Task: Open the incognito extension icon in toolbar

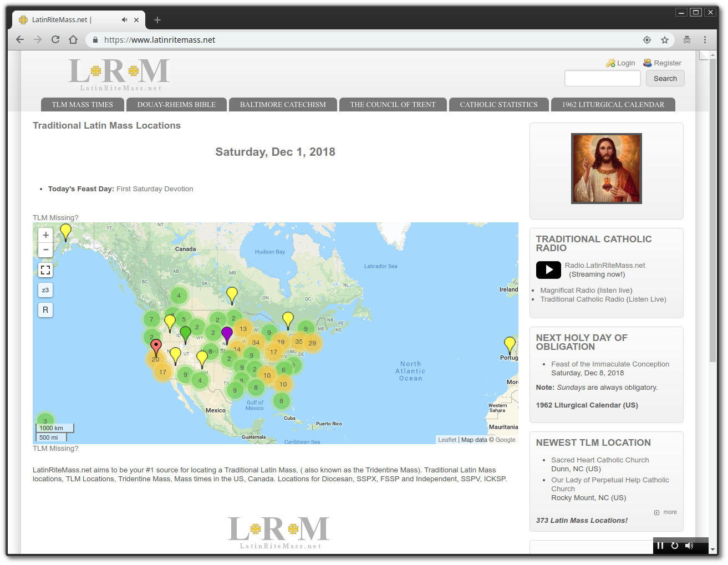Action: coord(687,40)
